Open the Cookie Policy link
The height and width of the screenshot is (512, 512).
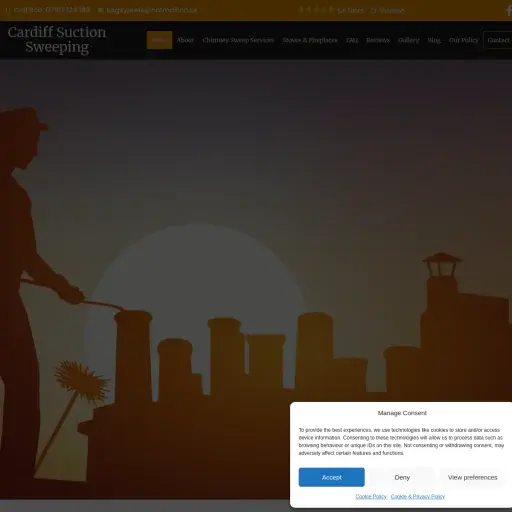(x=371, y=497)
